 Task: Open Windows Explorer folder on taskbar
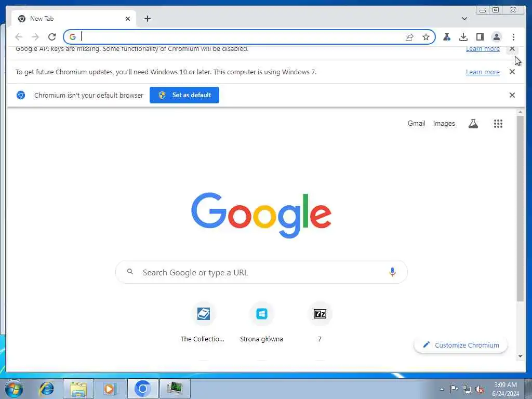[78, 389]
